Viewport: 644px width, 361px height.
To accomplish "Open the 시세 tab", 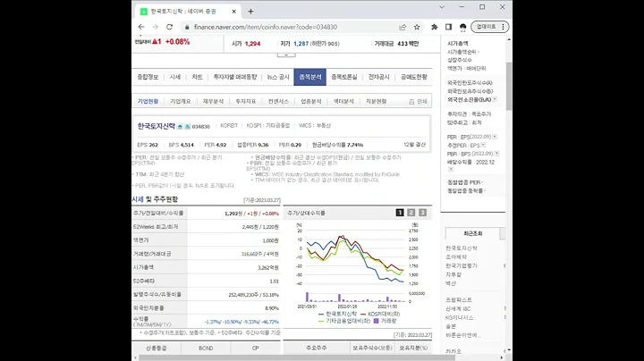I will [x=175, y=77].
